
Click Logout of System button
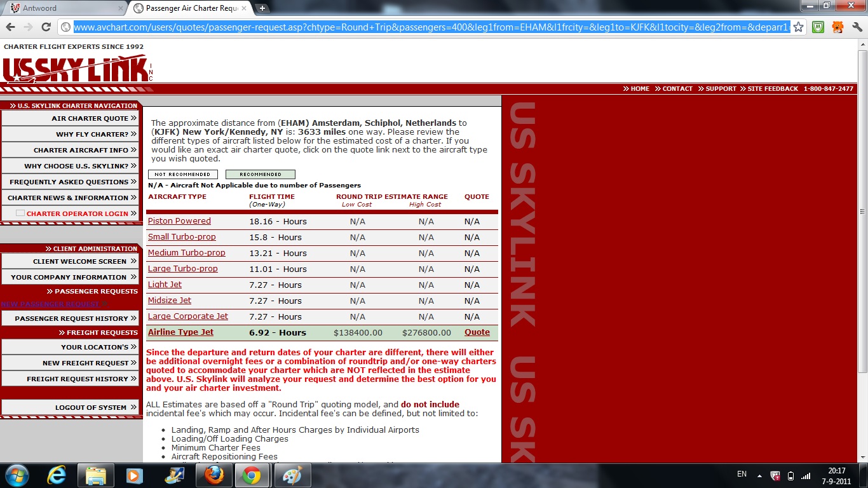[70, 407]
